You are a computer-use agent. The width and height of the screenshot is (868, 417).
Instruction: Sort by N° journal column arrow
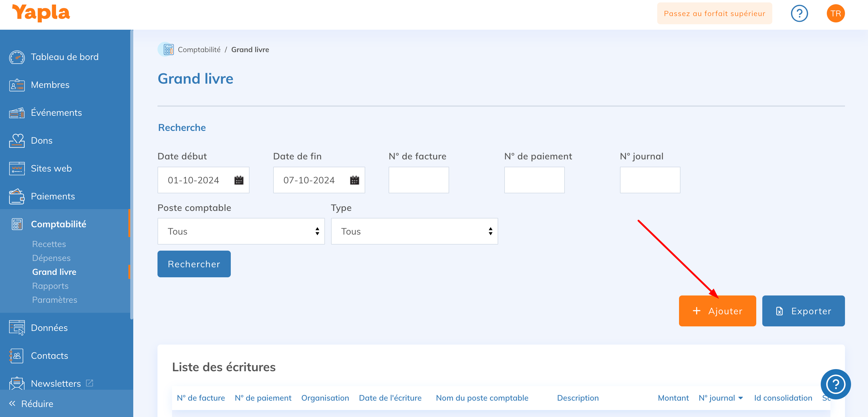[x=740, y=398]
